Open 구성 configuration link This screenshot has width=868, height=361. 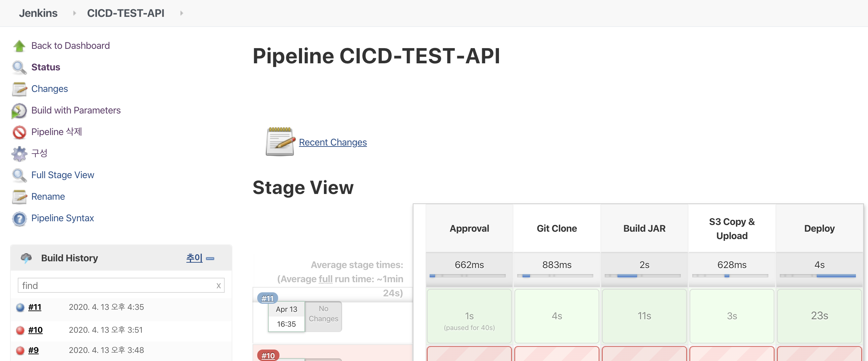click(x=39, y=153)
